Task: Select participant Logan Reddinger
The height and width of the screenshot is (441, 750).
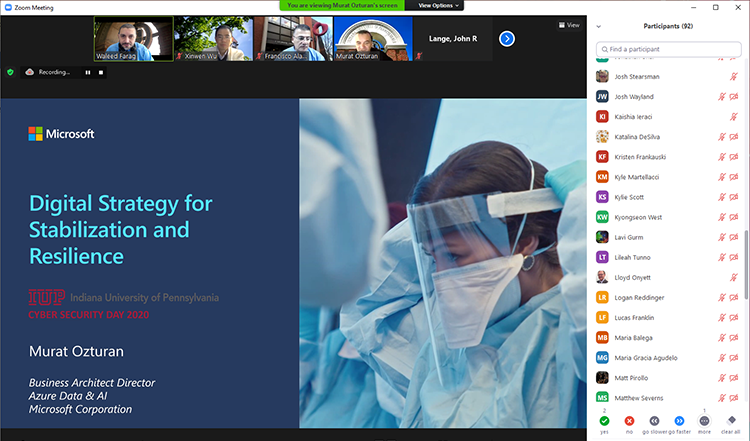Action: pyautogui.click(x=668, y=298)
